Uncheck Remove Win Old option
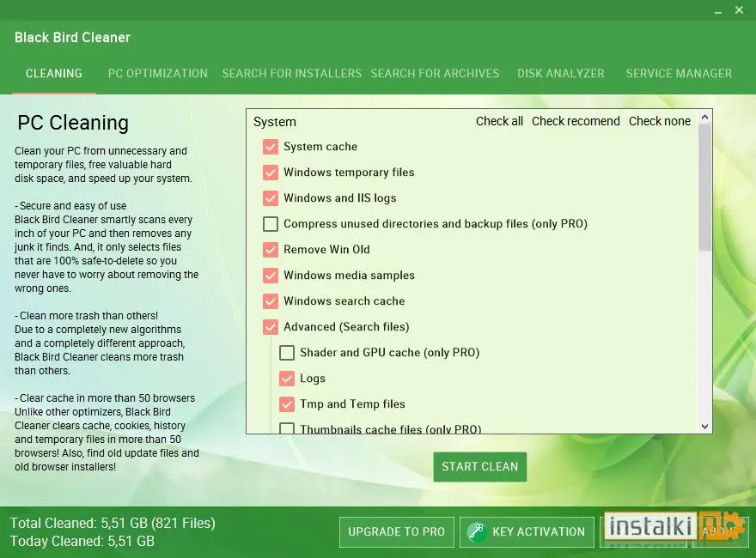756x558 pixels. coord(271,250)
